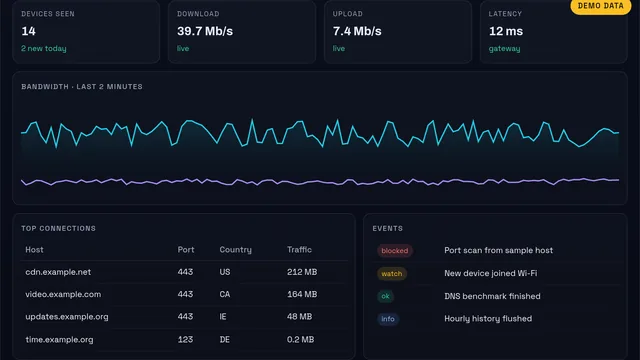Click the purple upload line in bandwidth chart

coord(320,181)
